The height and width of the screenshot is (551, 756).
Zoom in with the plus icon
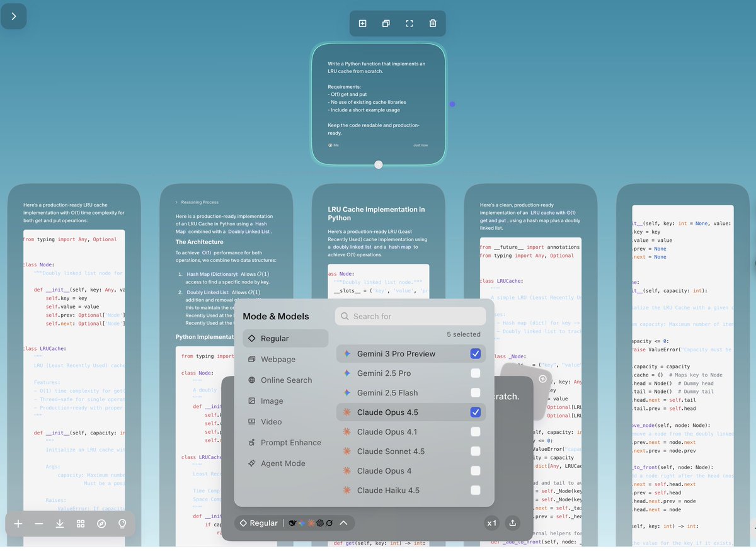click(x=18, y=523)
